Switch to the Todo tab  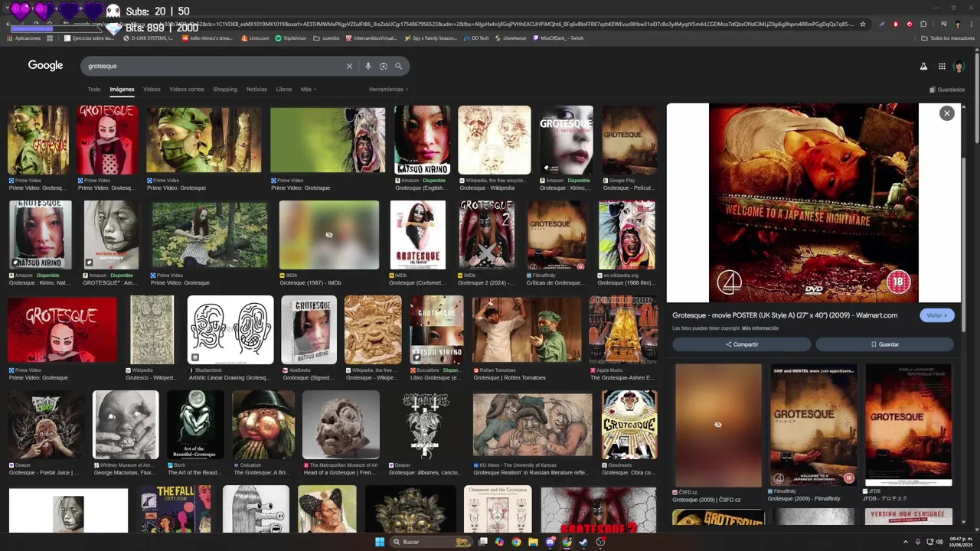(x=94, y=90)
